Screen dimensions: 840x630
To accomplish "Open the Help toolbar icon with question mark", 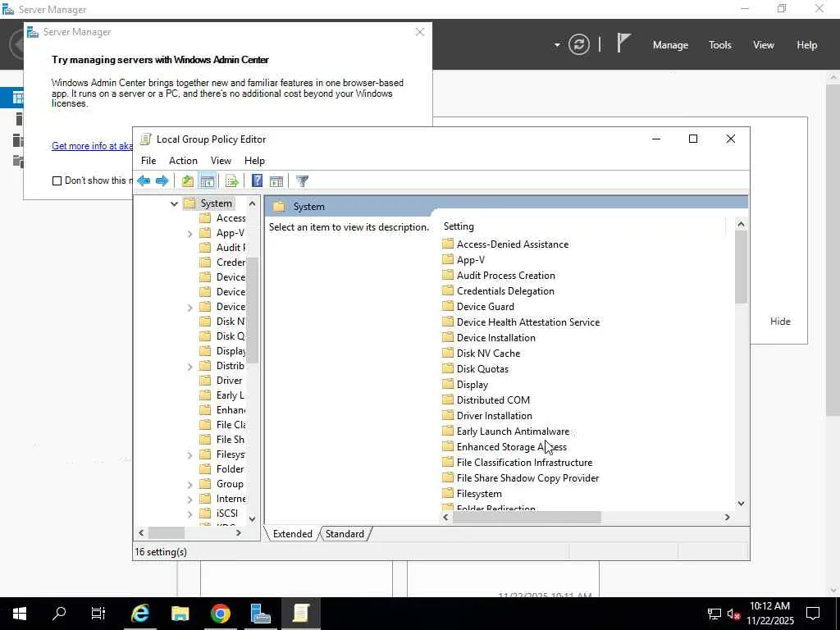I will [x=257, y=181].
